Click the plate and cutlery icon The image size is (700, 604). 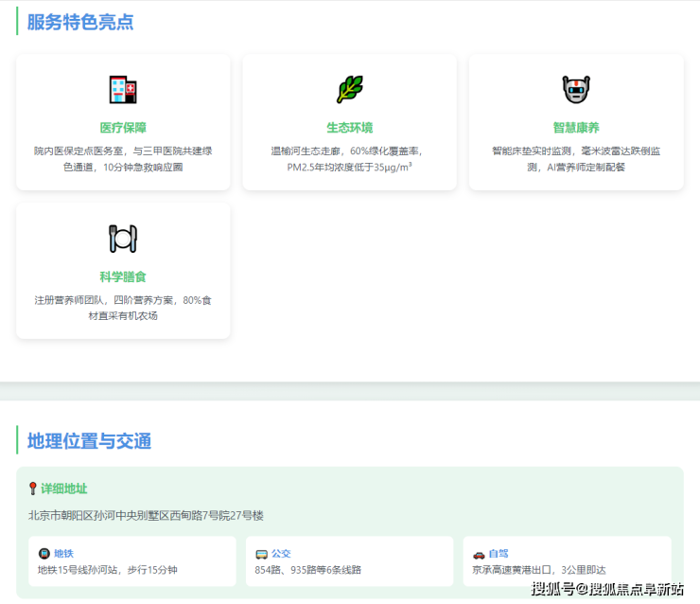pyautogui.click(x=123, y=239)
